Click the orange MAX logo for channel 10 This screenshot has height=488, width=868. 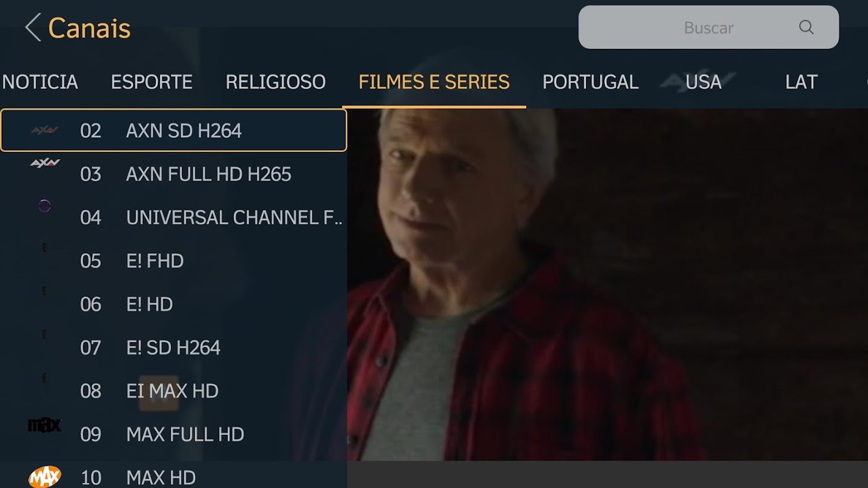coord(45,476)
